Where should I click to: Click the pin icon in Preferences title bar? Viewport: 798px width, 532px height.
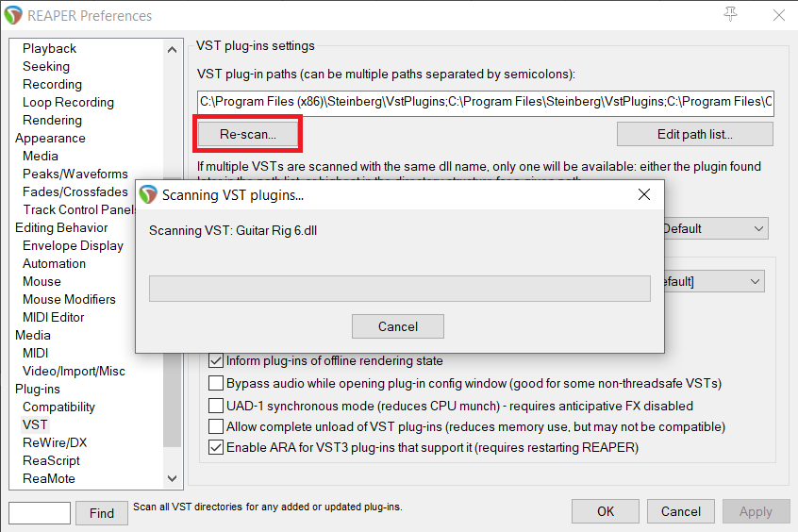pyautogui.click(x=730, y=14)
